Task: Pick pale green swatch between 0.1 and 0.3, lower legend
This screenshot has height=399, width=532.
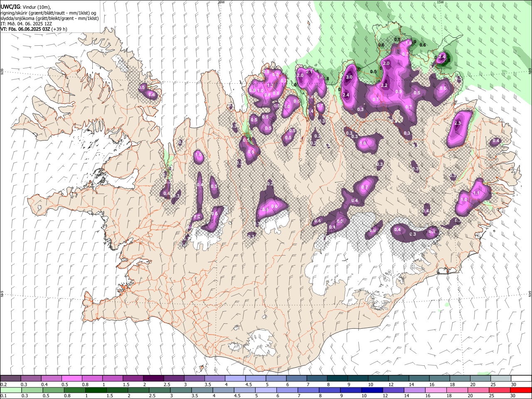Action: [x=10, y=390]
